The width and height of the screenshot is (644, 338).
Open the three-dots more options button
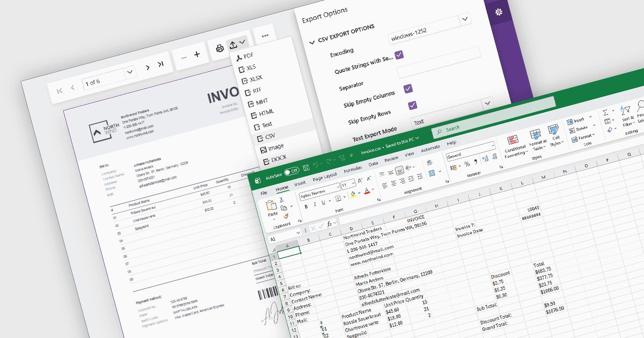(x=265, y=36)
